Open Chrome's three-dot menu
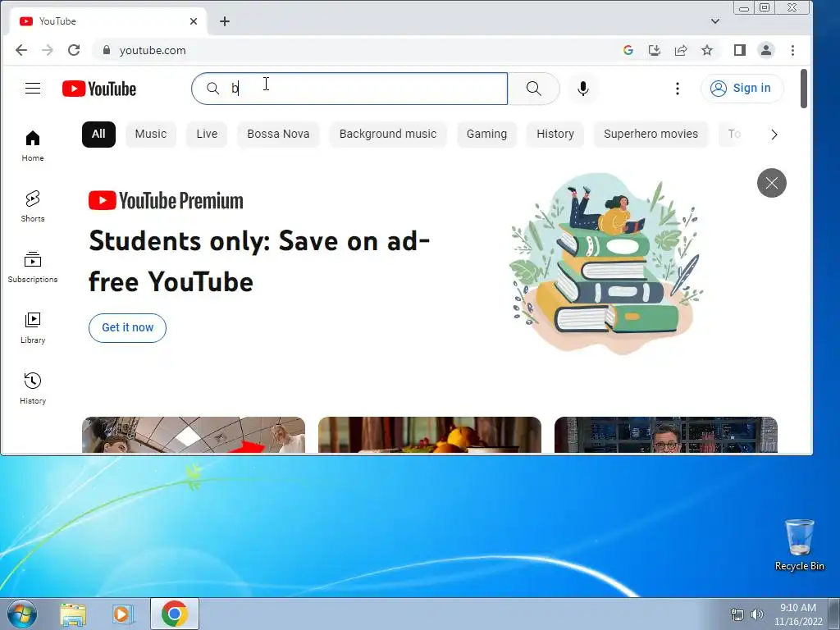The height and width of the screenshot is (630, 840). (x=792, y=50)
